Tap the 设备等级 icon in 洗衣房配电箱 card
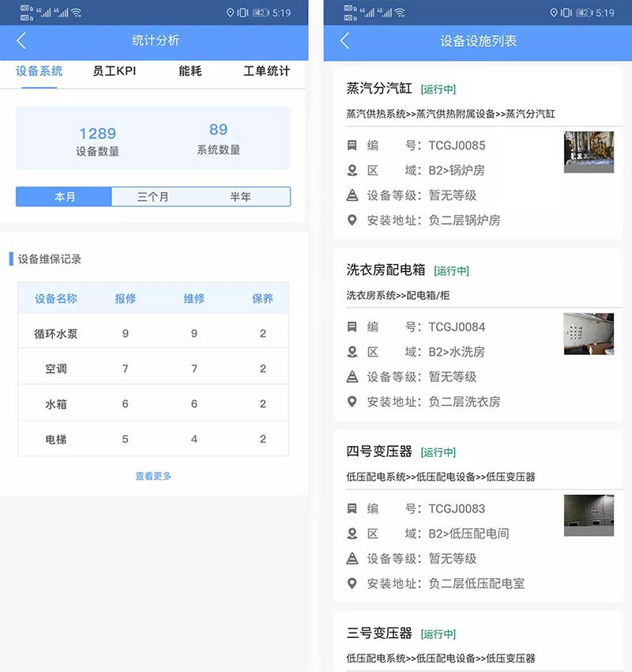This screenshot has height=672, width=632. [352, 376]
